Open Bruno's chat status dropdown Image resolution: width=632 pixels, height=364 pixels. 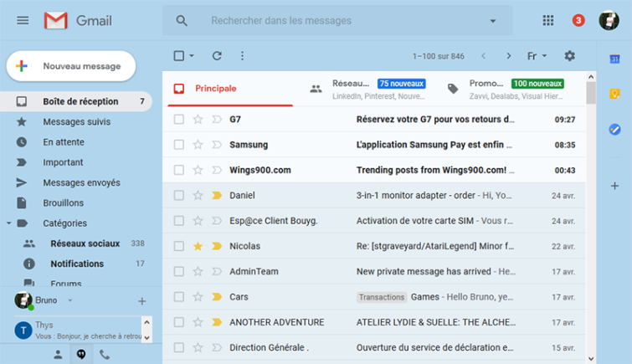click(69, 300)
